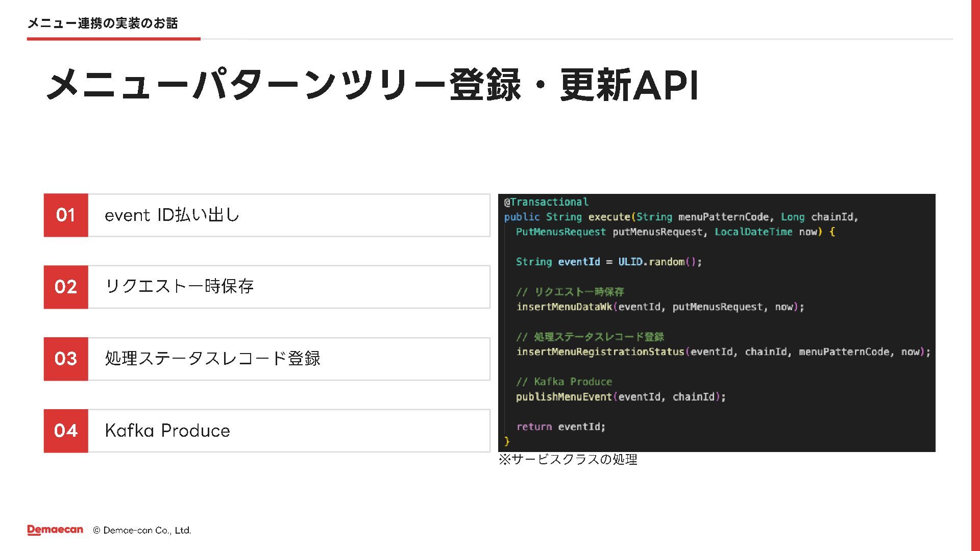Click the return eventId; line
Screen dimensions: 980x551
561,427
